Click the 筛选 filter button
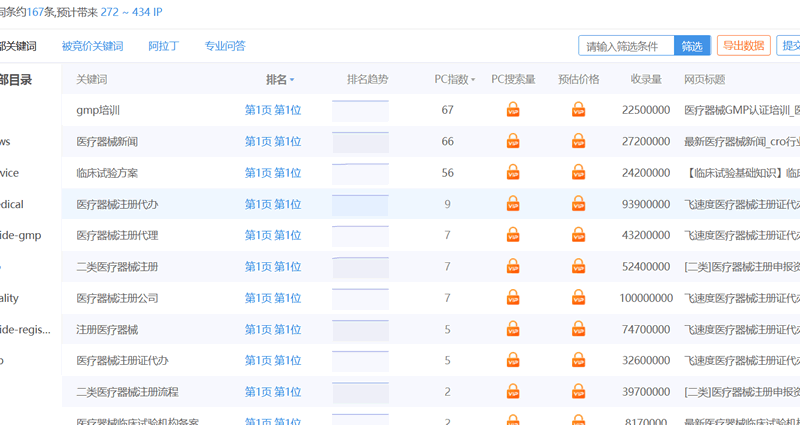Viewport: 800px width, 425px height. (x=692, y=46)
